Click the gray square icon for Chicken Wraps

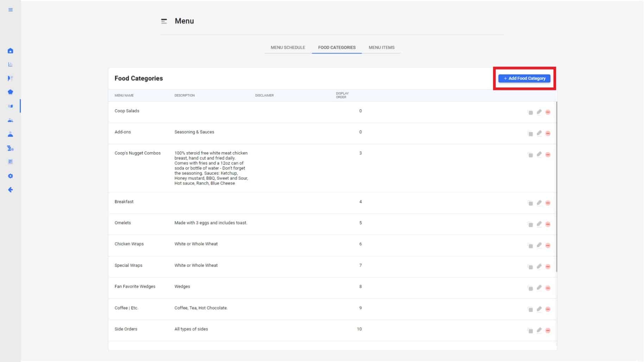(x=530, y=246)
